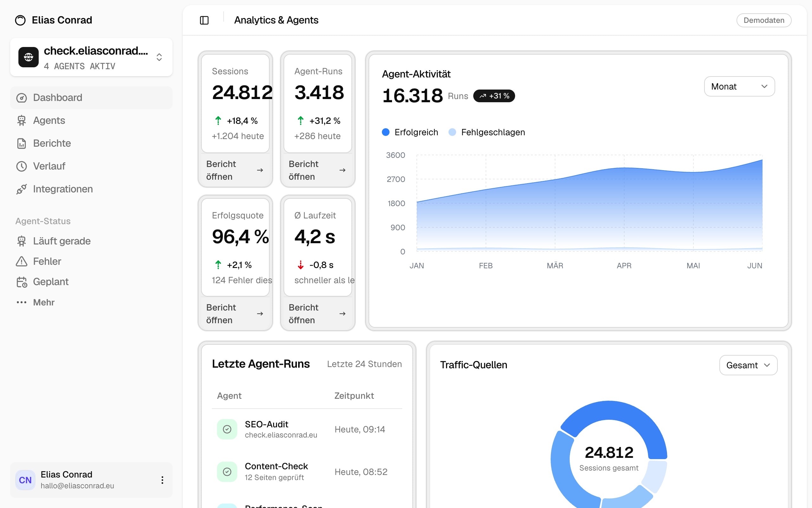Open the Gesamt dropdown in Traffic-Quellen
Screen dimensions: 812x508
748,365
